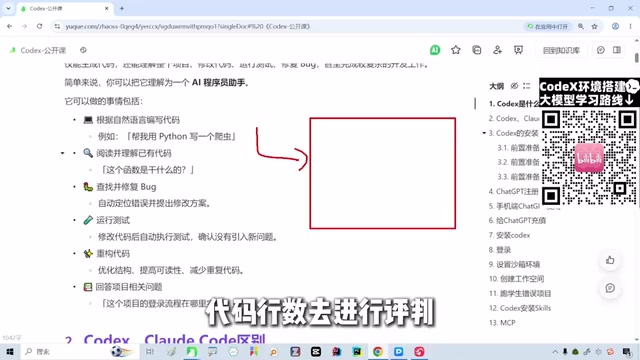The height and width of the screenshot is (360, 640).
Task: Like the document with thumbs-up button
Action: pos(610,260)
